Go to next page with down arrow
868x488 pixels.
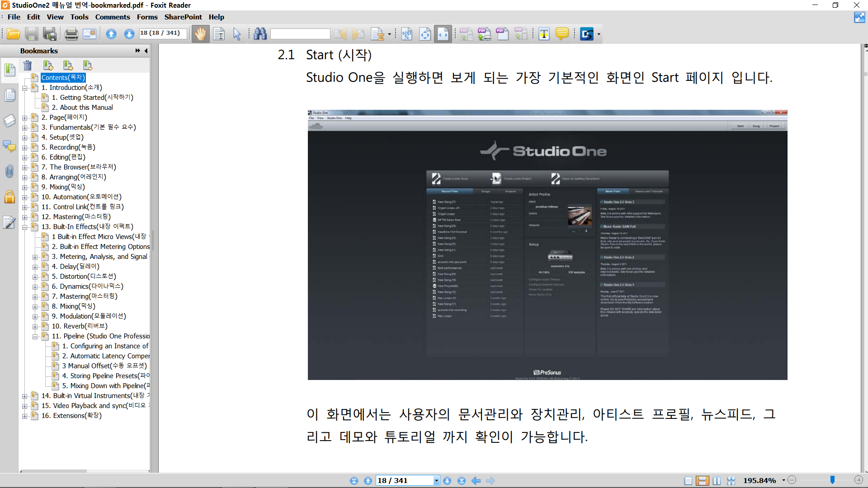point(129,34)
